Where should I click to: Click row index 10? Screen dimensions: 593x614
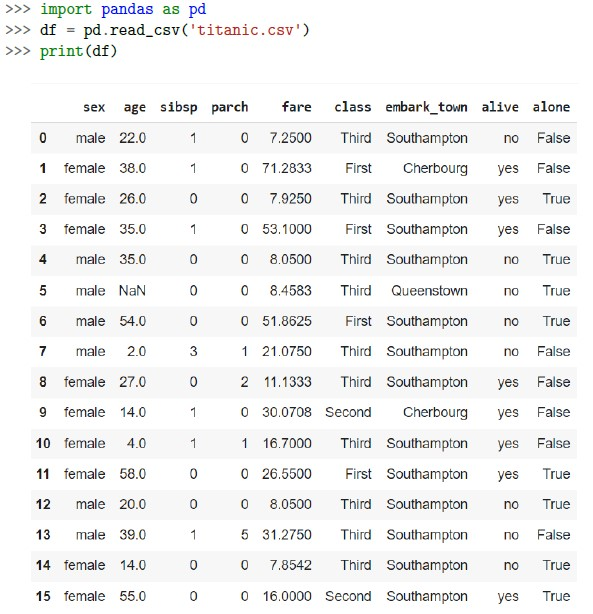point(43,444)
